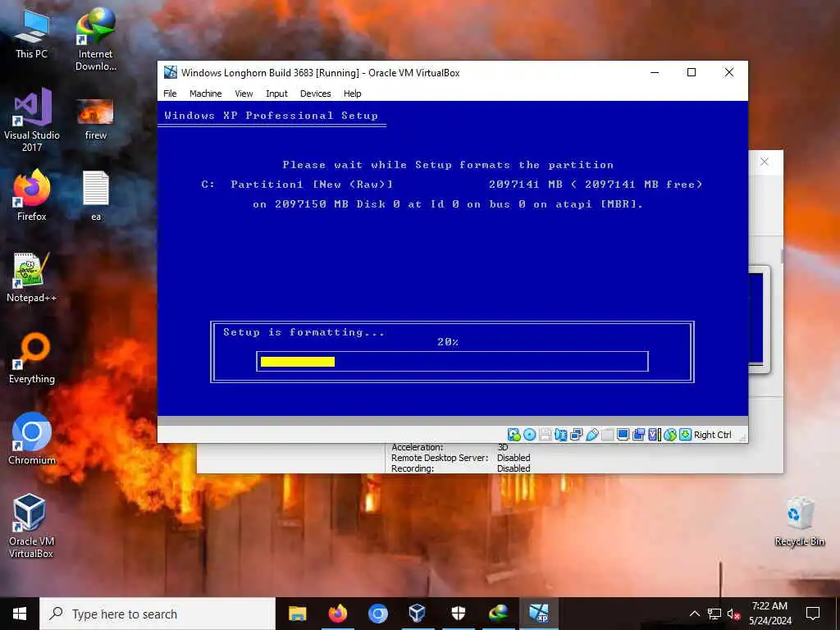Click the display settings status icon

tap(623, 435)
